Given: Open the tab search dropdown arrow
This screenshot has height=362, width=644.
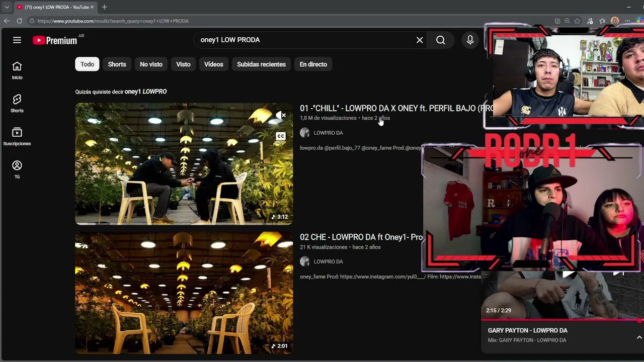Looking at the screenshot, I should [7, 7].
